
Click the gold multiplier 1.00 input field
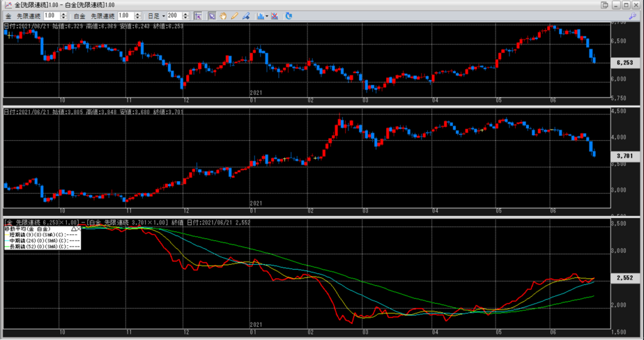[50, 15]
